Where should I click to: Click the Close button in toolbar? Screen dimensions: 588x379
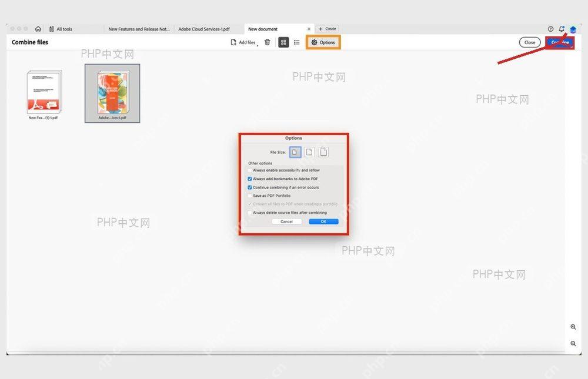pyautogui.click(x=530, y=42)
